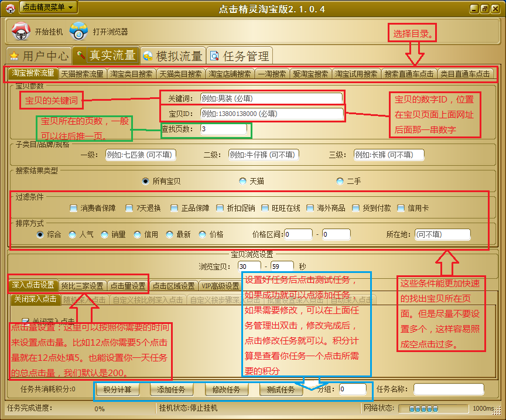
Task: Enable the 消费者保障 filter checkbox
Action: click(74, 208)
